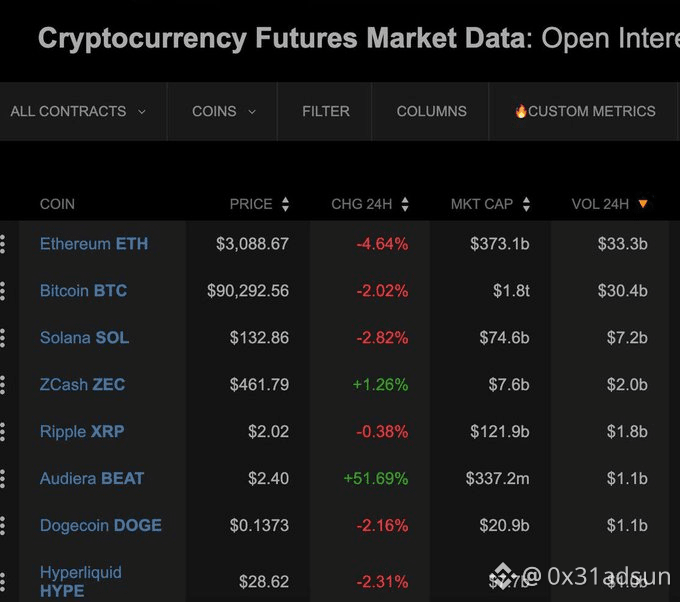Sort by MKT CAP using its arrows
This screenshot has width=680, height=602.
[526, 204]
